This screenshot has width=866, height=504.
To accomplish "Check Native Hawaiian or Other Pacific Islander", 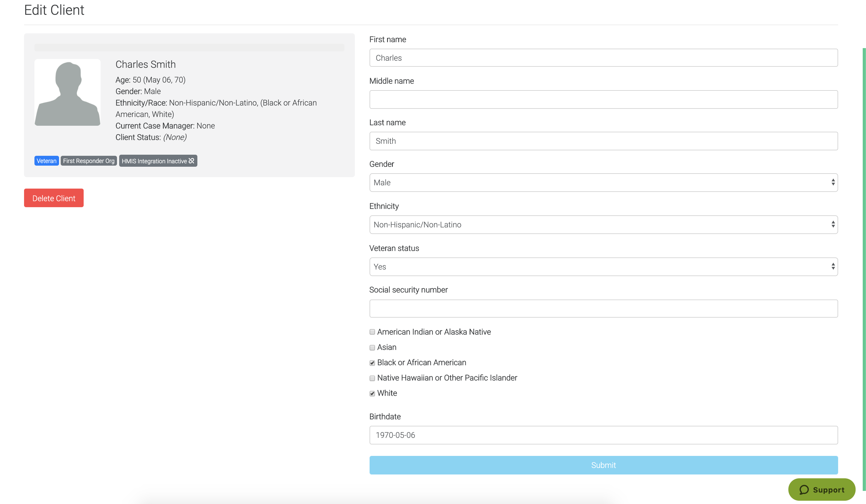I will 372,378.
